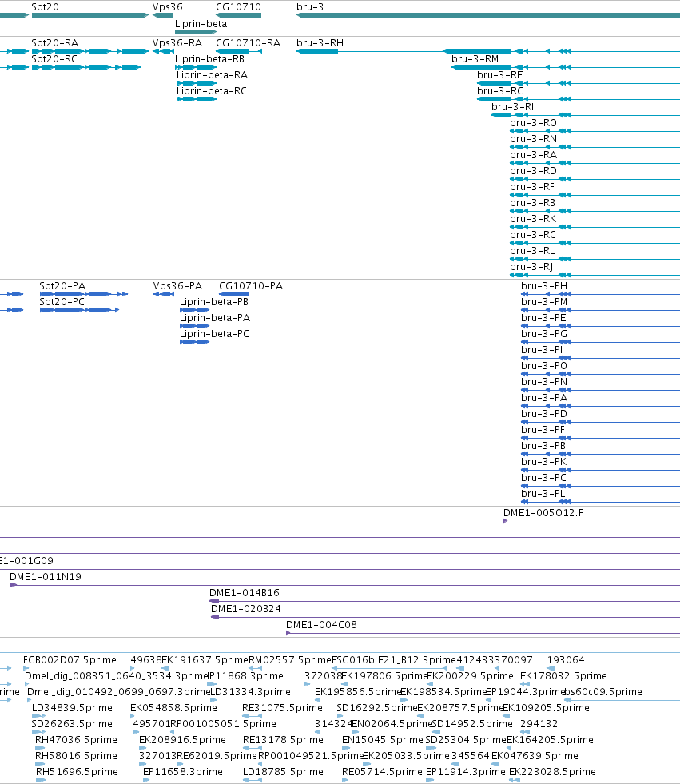The image size is (680, 784).
Task: Click transcript bru-3-RK
Action: click(533, 219)
